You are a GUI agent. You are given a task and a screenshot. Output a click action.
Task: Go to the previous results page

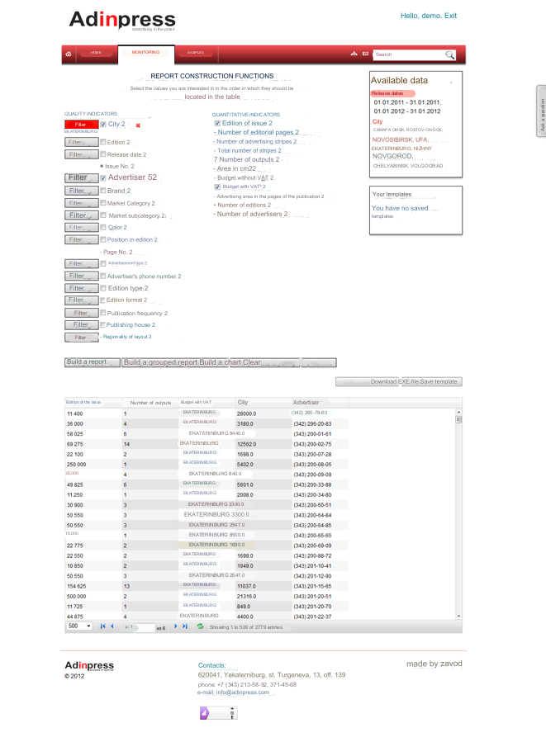click(112, 626)
